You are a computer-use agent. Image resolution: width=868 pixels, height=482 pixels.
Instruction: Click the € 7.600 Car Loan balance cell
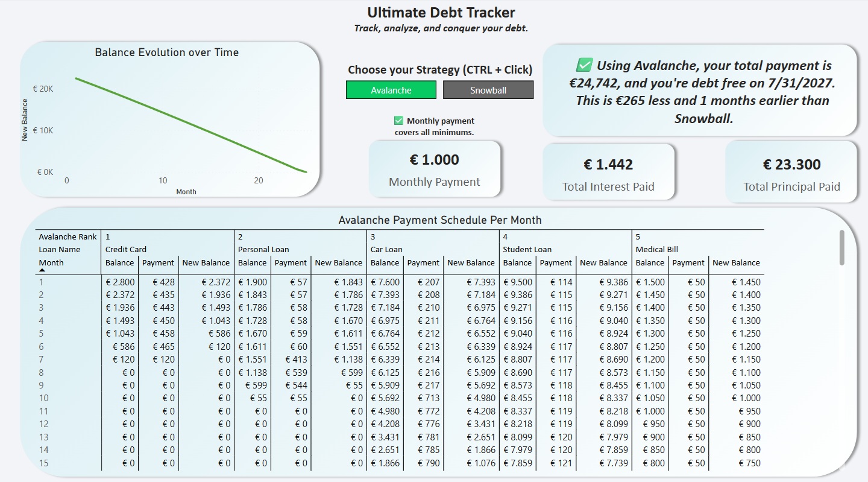386,282
